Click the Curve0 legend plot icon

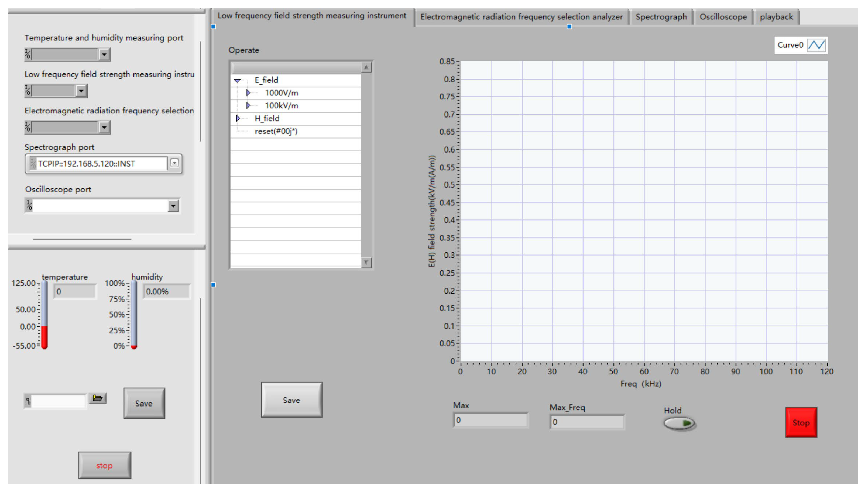(816, 45)
